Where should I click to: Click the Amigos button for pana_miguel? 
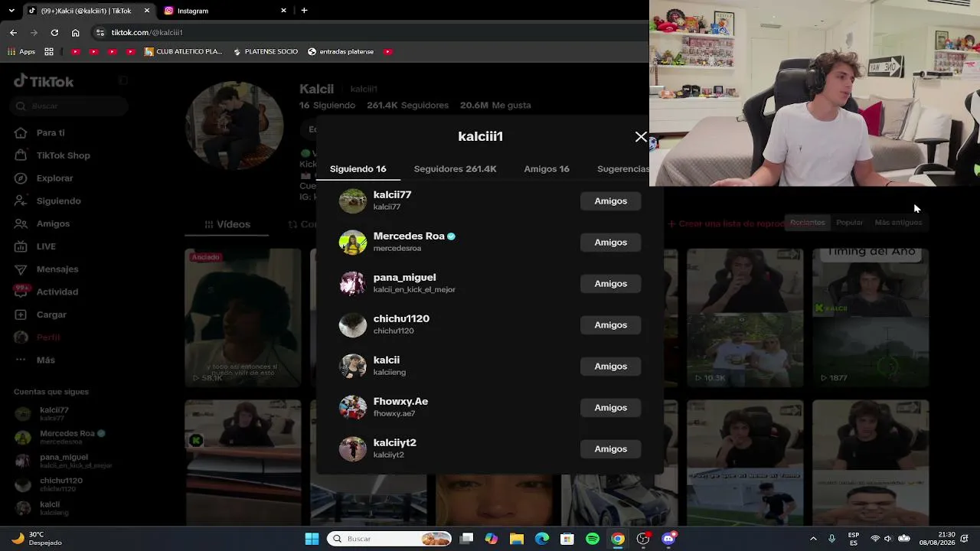[610, 284]
